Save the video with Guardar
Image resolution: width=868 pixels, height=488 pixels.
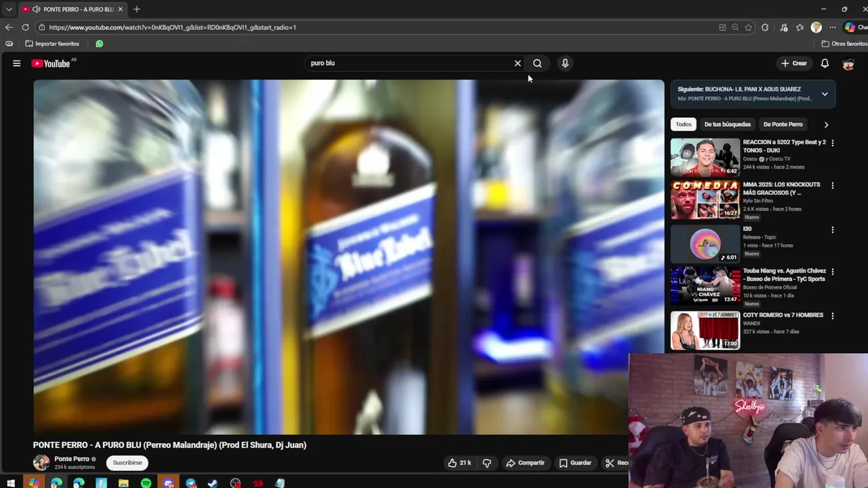[x=575, y=463]
